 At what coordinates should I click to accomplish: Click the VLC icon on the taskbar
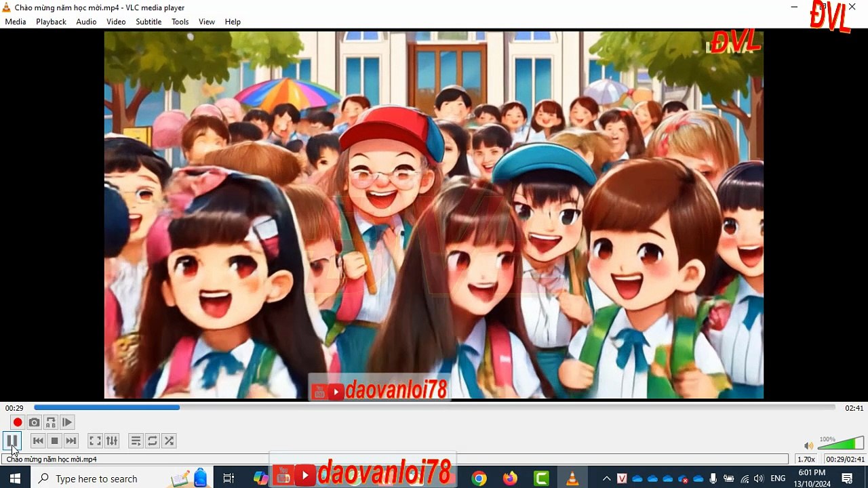572,479
